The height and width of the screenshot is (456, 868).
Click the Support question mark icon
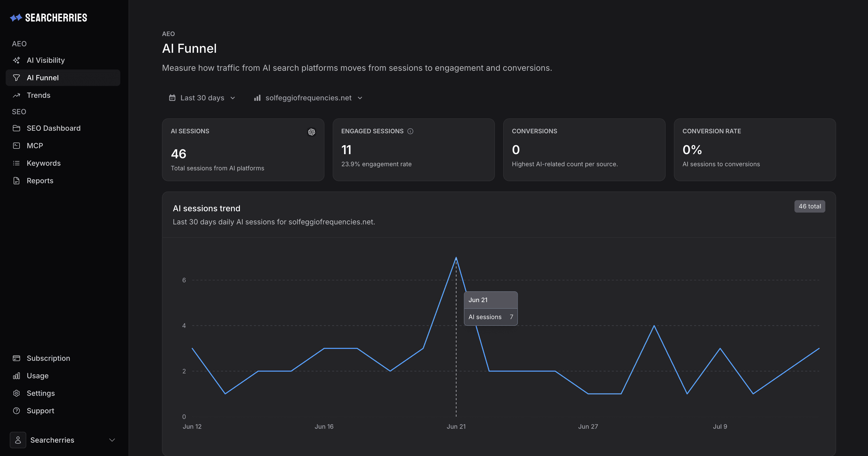[16, 411]
